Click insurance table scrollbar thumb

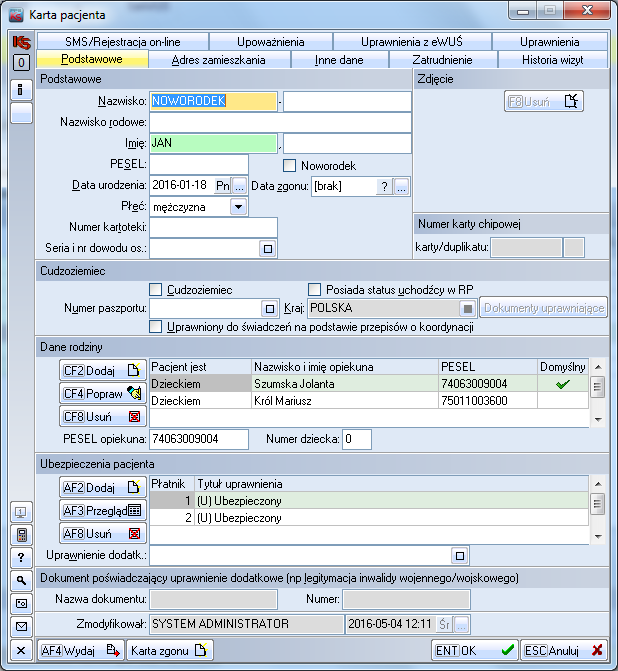(597, 504)
